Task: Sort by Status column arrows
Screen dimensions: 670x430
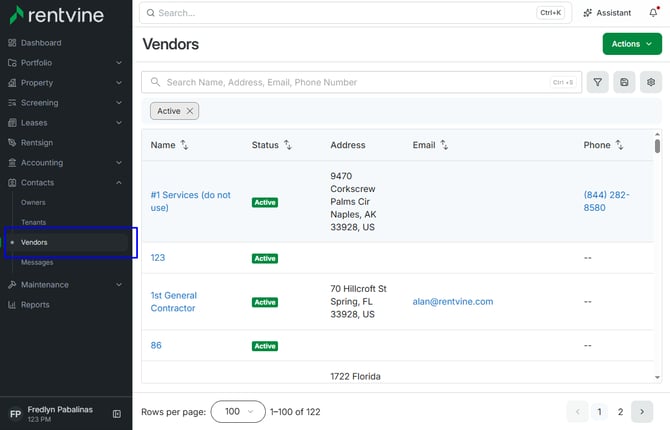Action: click(x=288, y=145)
